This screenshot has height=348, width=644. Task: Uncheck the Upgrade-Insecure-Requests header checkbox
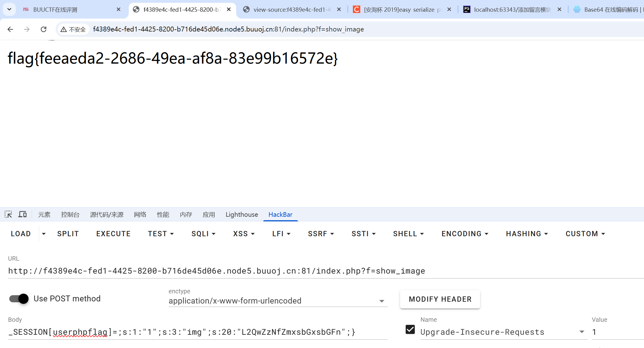coord(410,329)
